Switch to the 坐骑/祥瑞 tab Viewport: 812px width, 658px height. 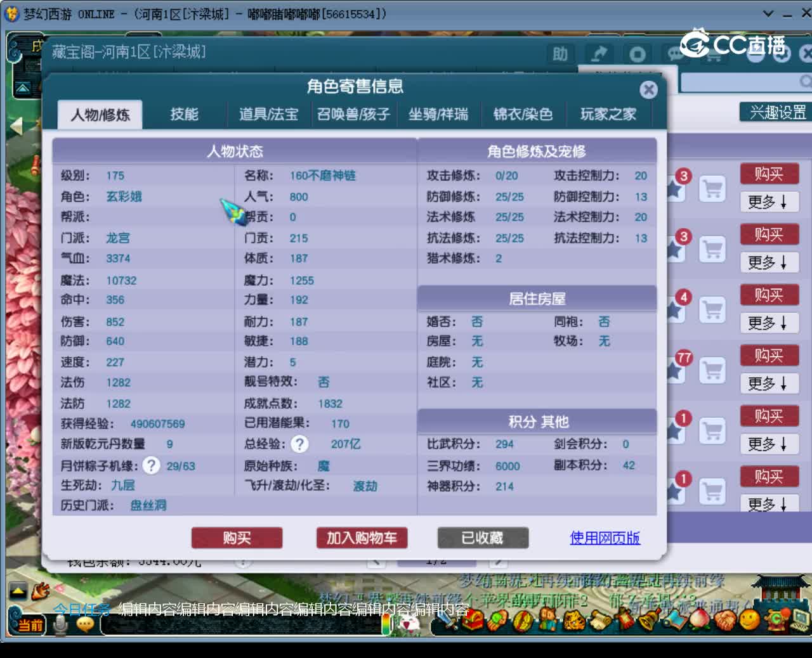(438, 114)
